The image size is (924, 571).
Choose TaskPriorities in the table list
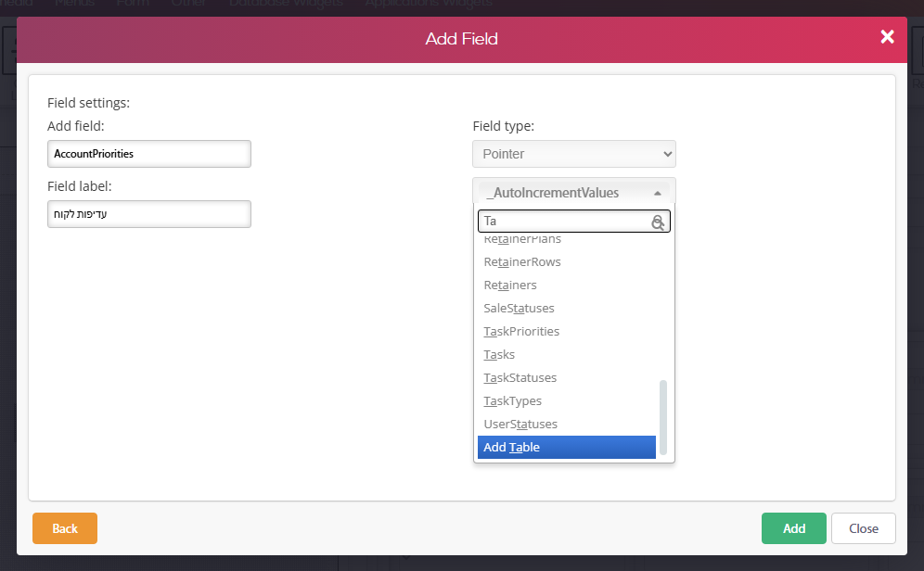coord(566,332)
